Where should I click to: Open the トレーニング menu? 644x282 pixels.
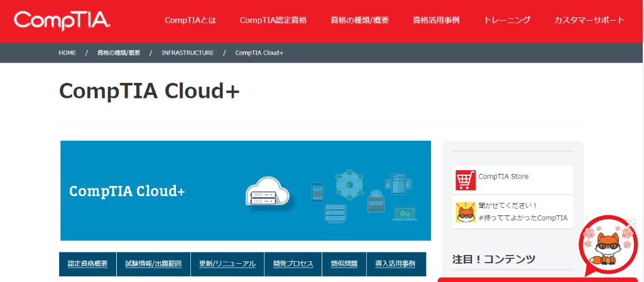point(507,20)
